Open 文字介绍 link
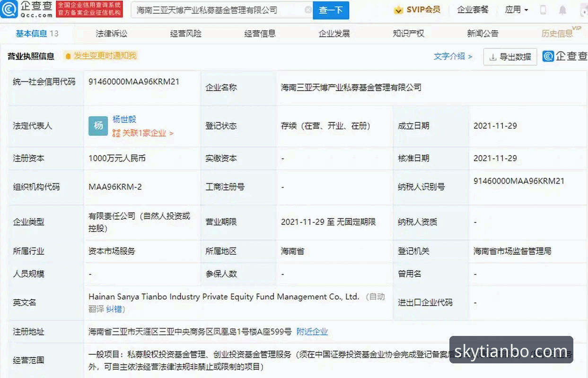588x378 pixels. pyautogui.click(x=453, y=56)
